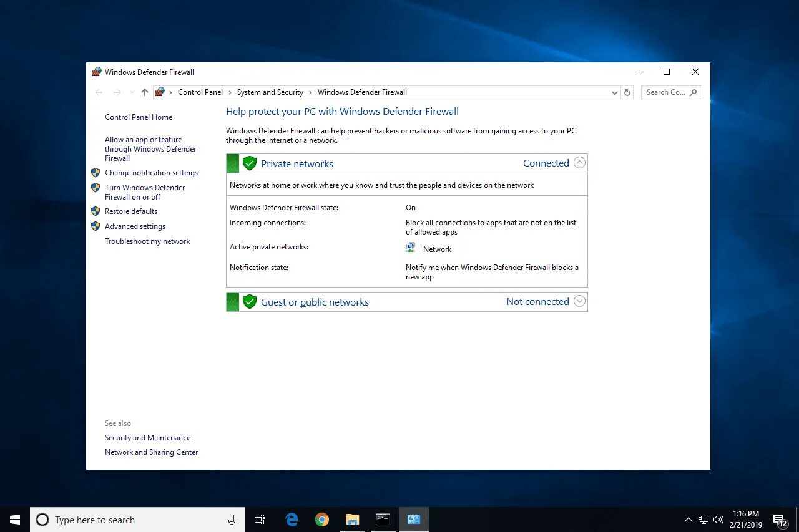
Task: Click shield icon beside Advanced settings
Action: (96, 226)
